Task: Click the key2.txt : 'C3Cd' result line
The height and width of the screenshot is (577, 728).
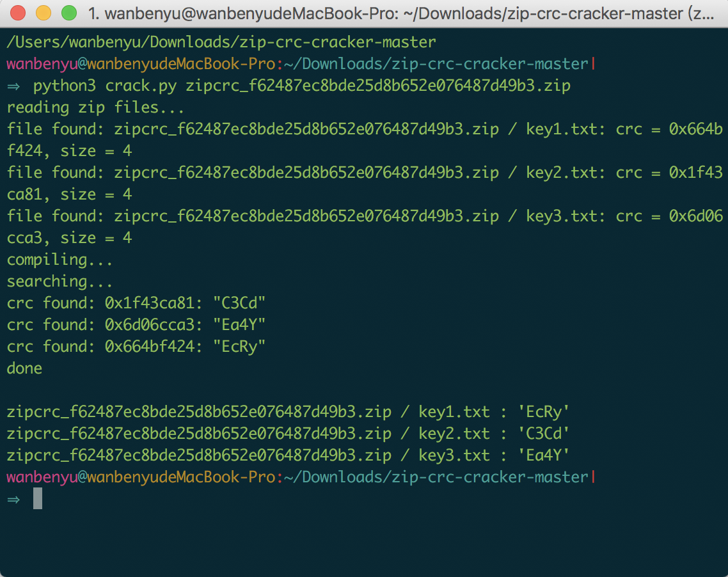Action: 288,434
